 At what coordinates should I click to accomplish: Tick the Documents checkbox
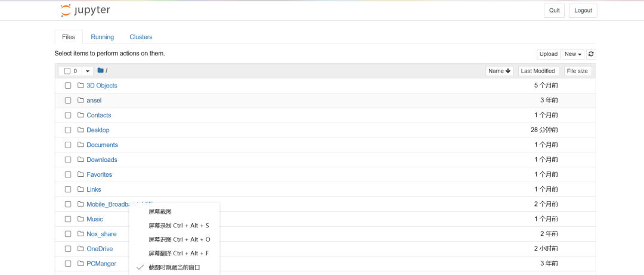[x=68, y=145]
